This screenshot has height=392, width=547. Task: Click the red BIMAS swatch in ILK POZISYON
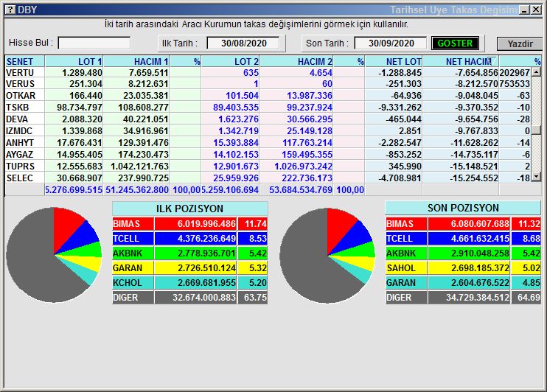133,224
